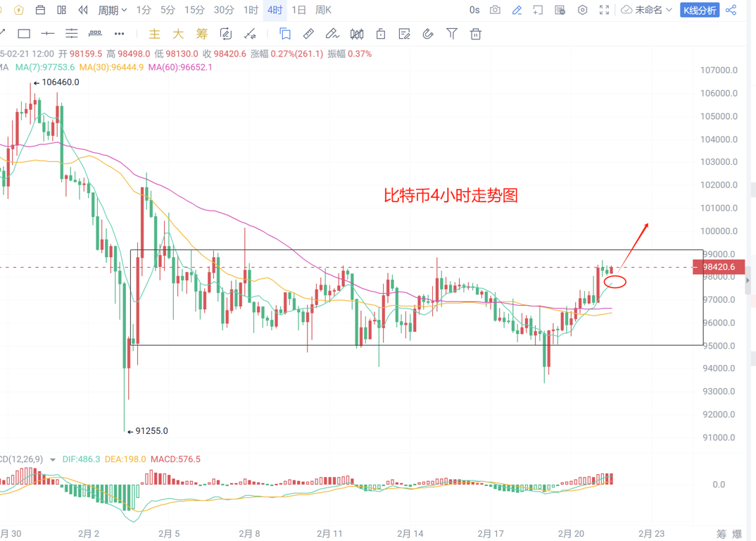Viewport: 756px width, 541px height.
Task: Toggle the pencil drawing mode
Action: pos(517,10)
